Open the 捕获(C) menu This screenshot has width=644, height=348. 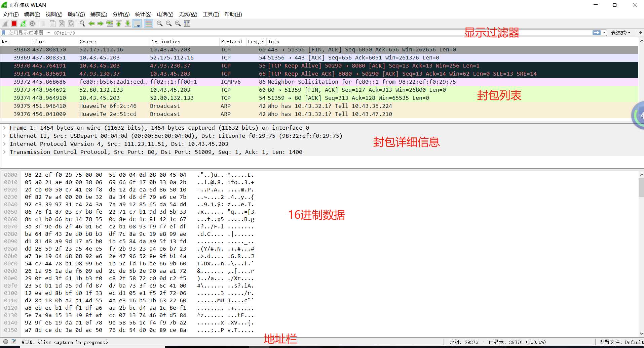click(x=99, y=14)
